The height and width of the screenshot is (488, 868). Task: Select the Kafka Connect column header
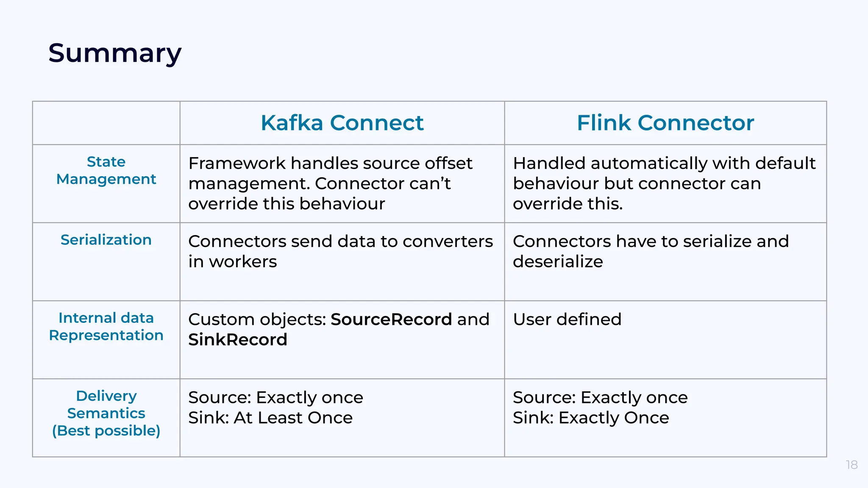click(x=342, y=123)
